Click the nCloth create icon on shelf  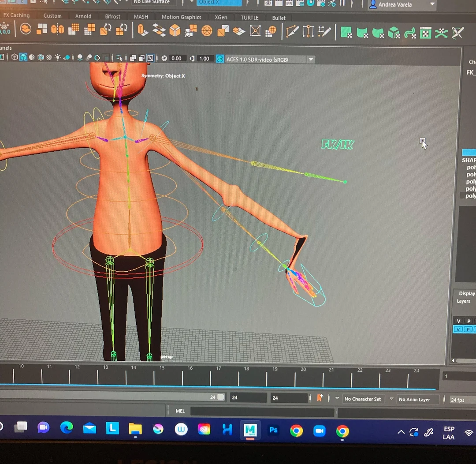346,32
